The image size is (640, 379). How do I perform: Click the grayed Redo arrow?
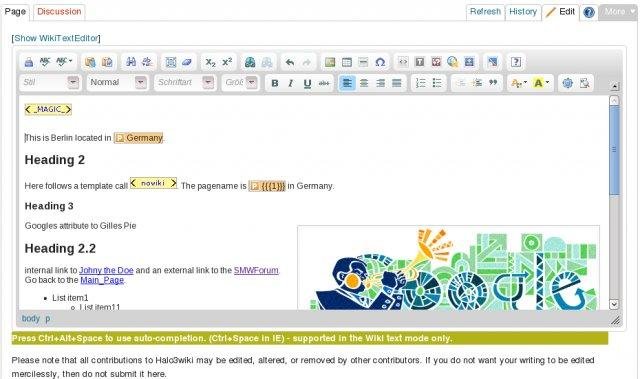[x=306, y=62]
